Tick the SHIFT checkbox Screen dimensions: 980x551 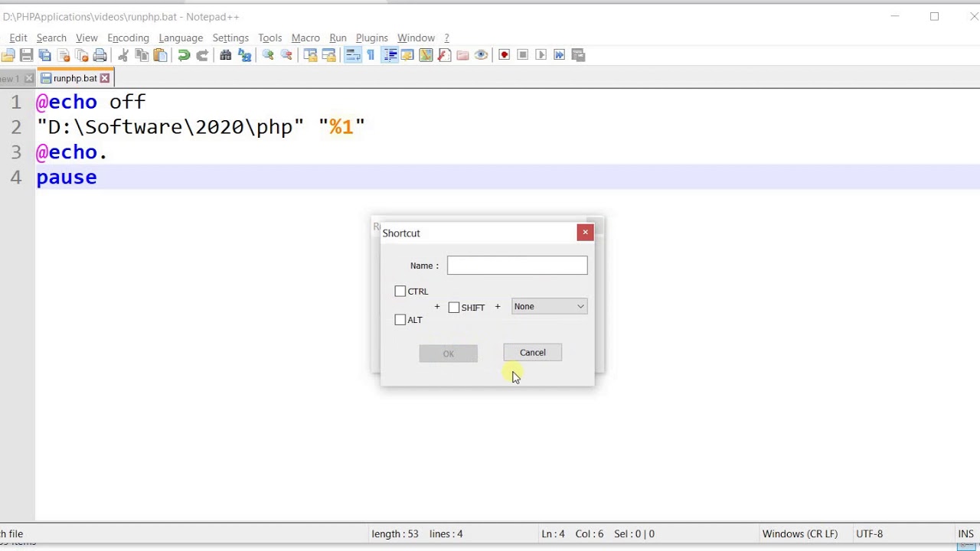[454, 308]
